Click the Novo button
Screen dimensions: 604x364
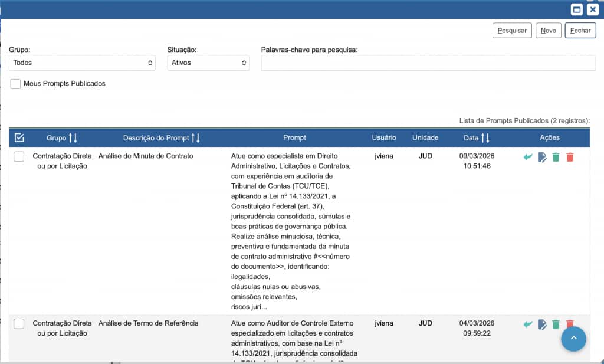[548, 31]
